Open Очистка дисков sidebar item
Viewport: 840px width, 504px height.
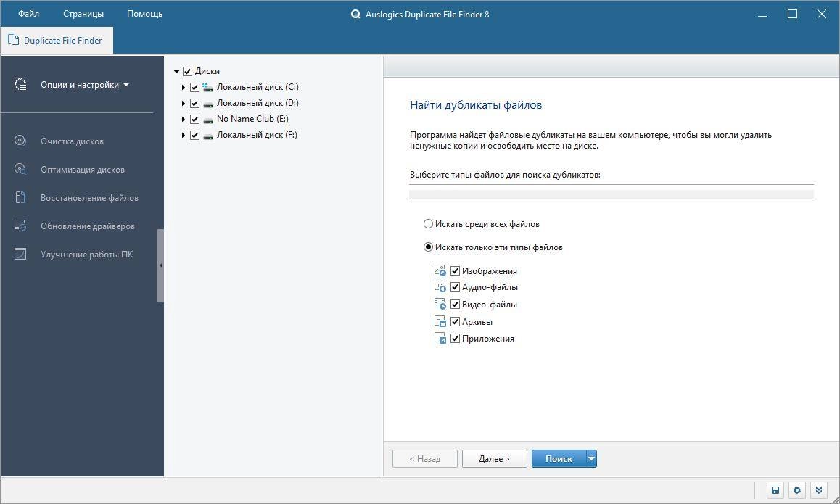72,141
